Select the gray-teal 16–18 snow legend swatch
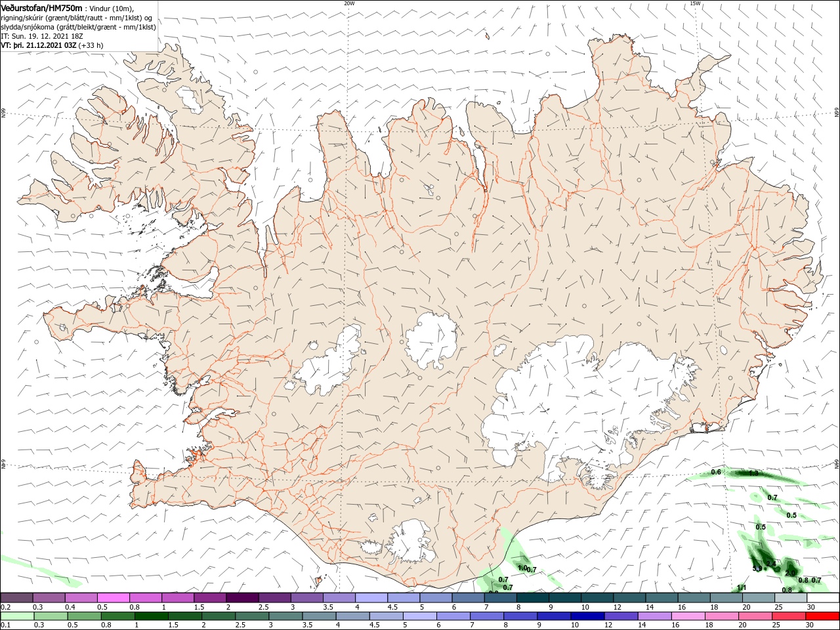 [x=694, y=598]
